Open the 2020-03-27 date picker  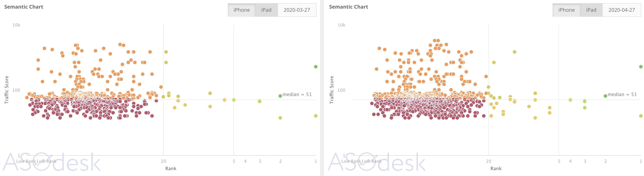296,10
